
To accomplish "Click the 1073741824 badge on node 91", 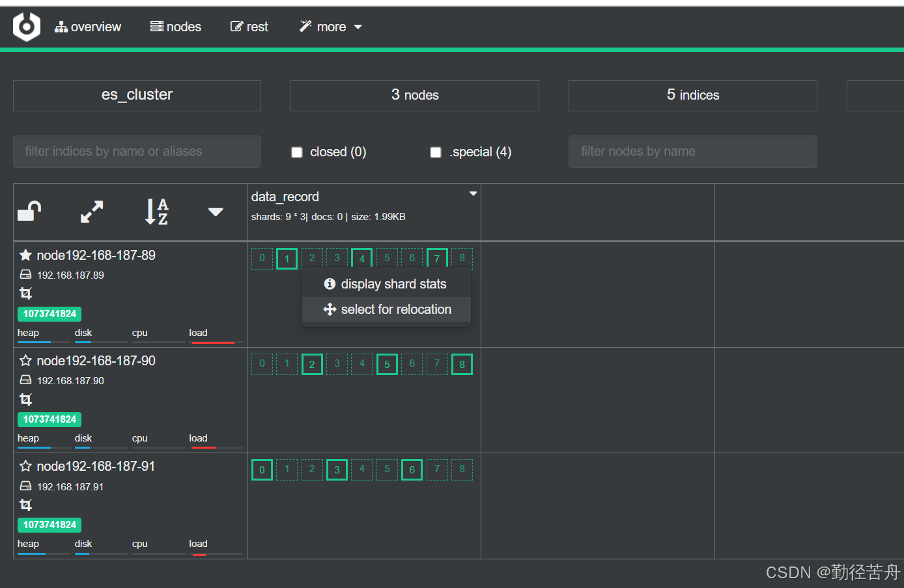I will tap(49, 525).
